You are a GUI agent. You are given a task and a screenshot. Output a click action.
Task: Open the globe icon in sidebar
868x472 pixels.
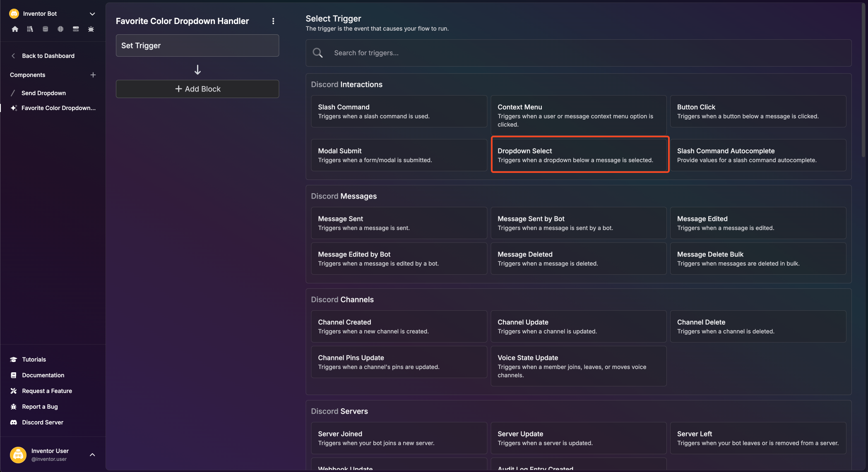point(60,29)
